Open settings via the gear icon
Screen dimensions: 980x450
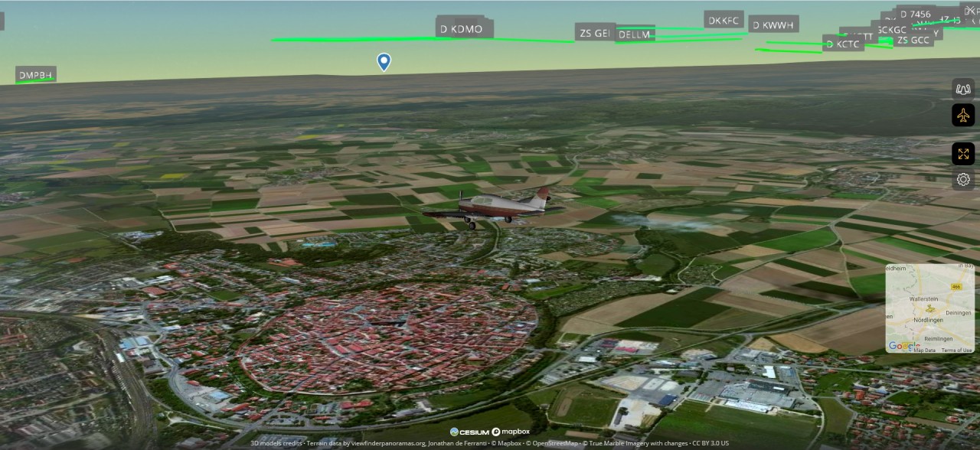[x=963, y=180]
